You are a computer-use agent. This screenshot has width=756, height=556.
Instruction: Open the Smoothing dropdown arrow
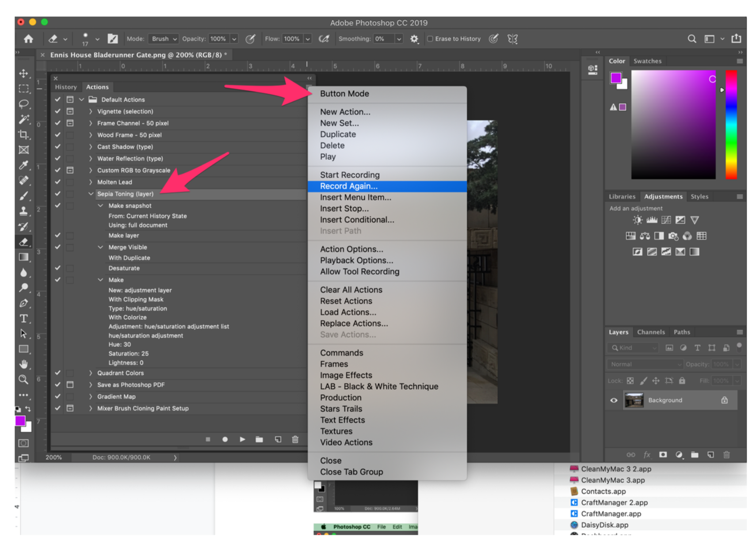[399, 39]
